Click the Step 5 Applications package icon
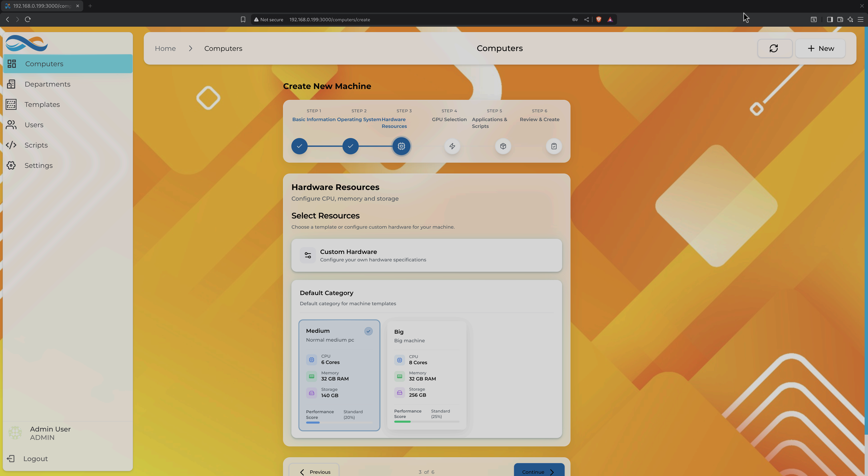 pyautogui.click(x=503, y=146)
